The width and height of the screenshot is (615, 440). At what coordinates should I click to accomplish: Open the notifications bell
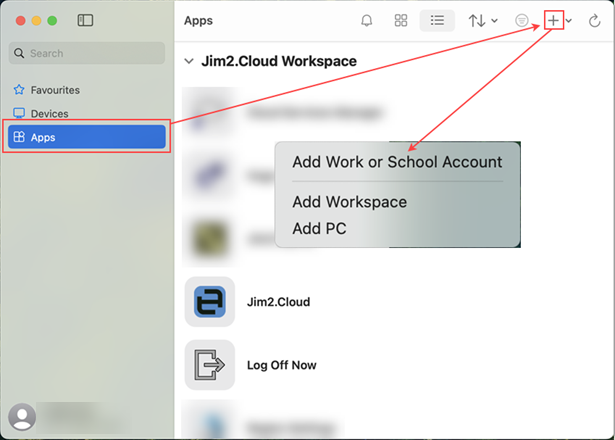point(366,20)
